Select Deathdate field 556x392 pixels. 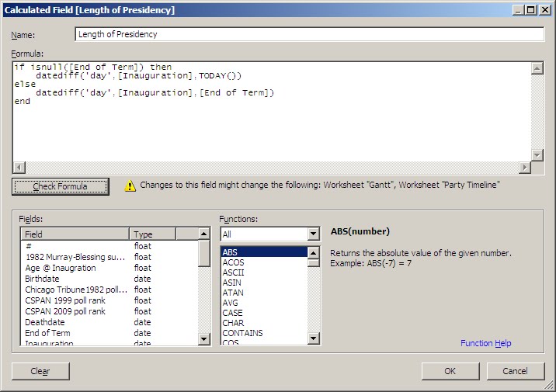click(x=110, y=322)
